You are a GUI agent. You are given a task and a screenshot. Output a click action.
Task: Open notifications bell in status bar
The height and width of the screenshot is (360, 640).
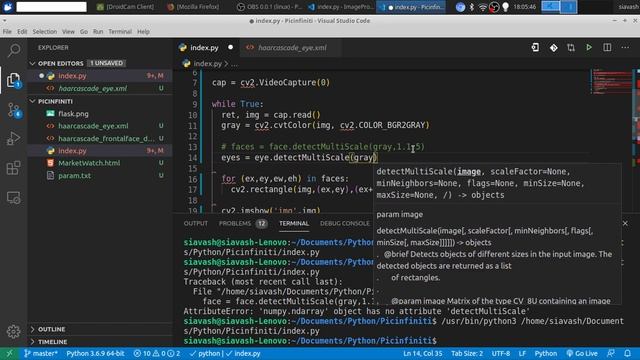pos(627,353)
